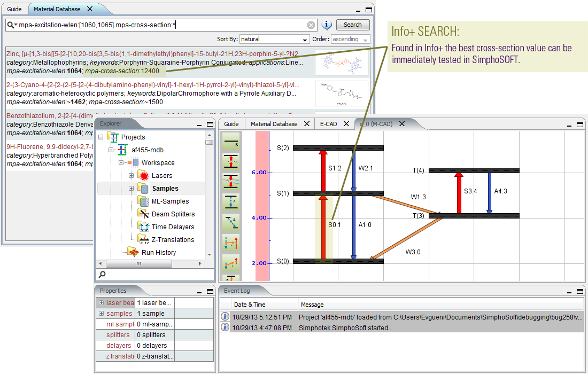Click the Explorer horizontal scrollbar thumb

coord(138,263)
